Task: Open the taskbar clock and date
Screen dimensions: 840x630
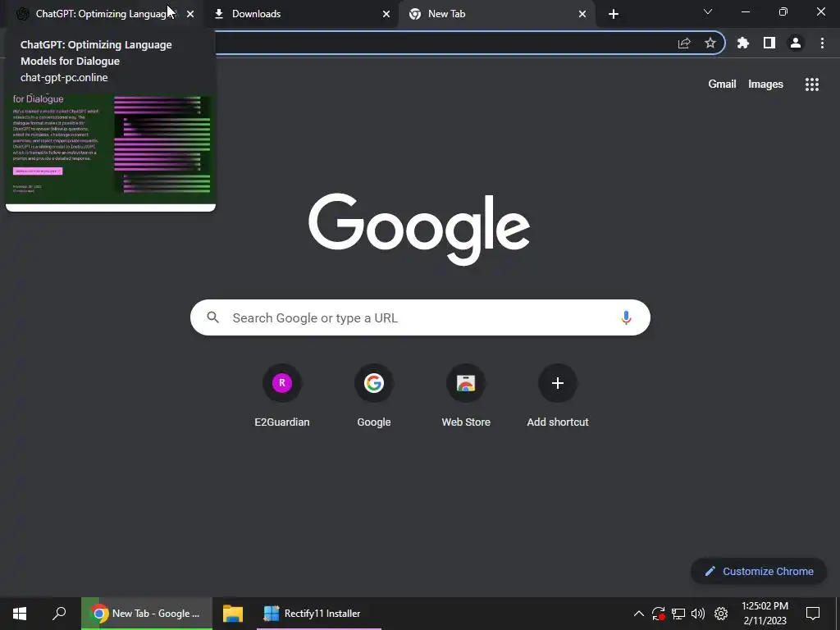Action: pos(765,614)
